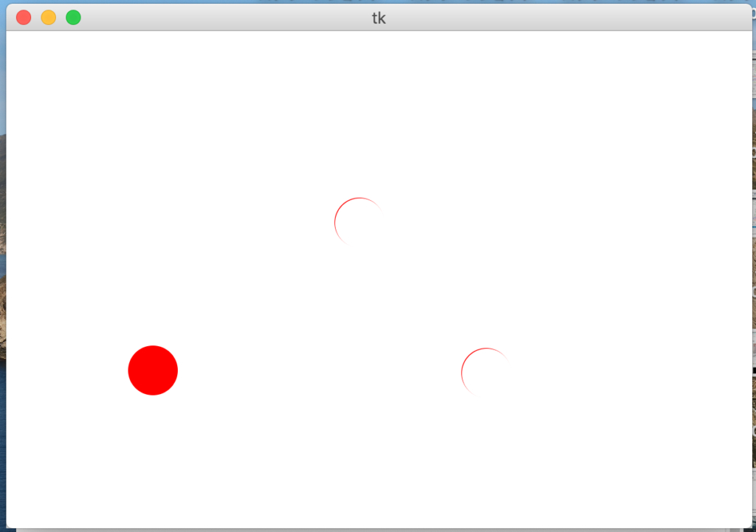This screenshot has height=532, width=756.
Task: Maximize the tk window with the green button
Action: coord(73,18)
